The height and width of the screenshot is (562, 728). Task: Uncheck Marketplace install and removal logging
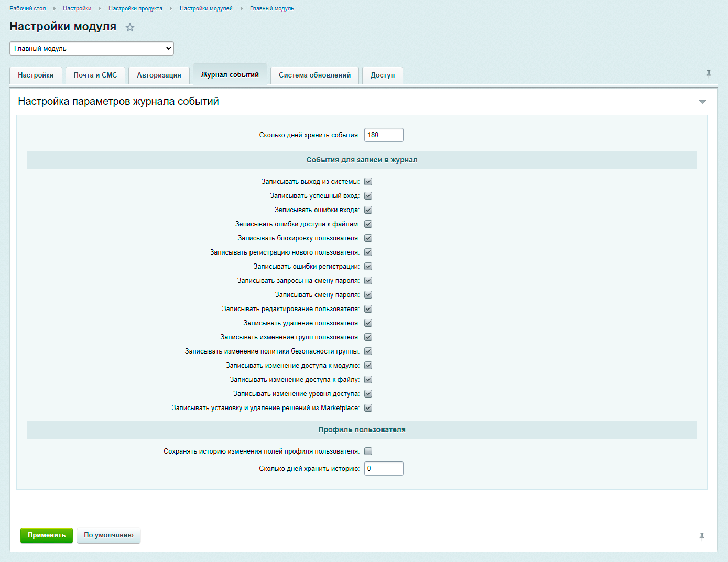point(368,408)
